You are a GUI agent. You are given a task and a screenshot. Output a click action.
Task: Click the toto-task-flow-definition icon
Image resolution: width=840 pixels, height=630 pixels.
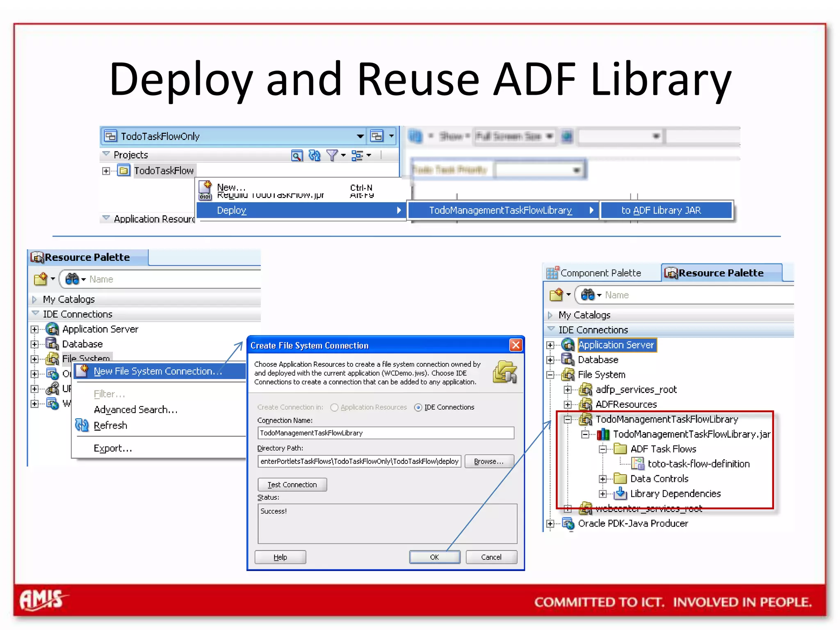click(638, 463)
